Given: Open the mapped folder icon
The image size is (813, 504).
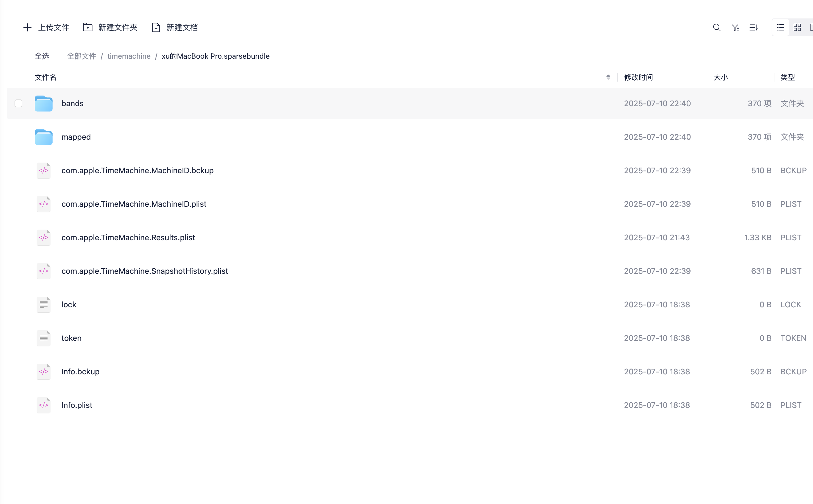Looking at the screenshot, I should (44, 137).
